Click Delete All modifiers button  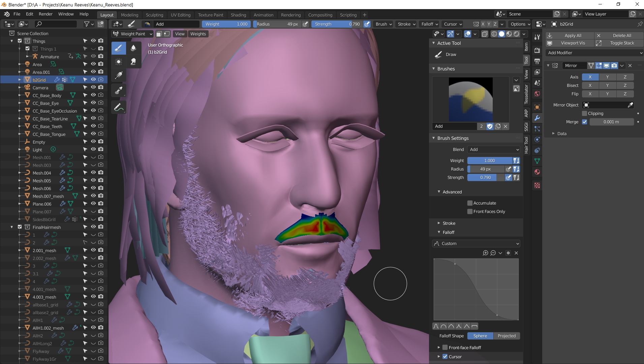[619, 35]
